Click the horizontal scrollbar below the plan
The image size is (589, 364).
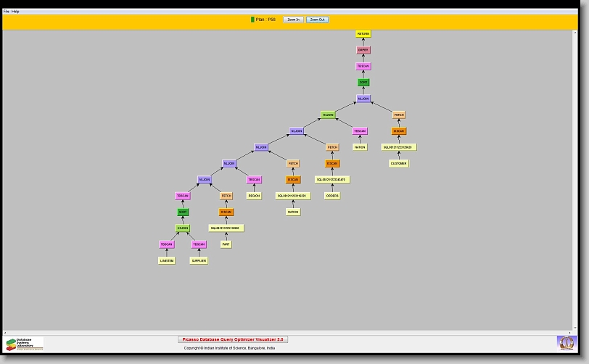290,332
